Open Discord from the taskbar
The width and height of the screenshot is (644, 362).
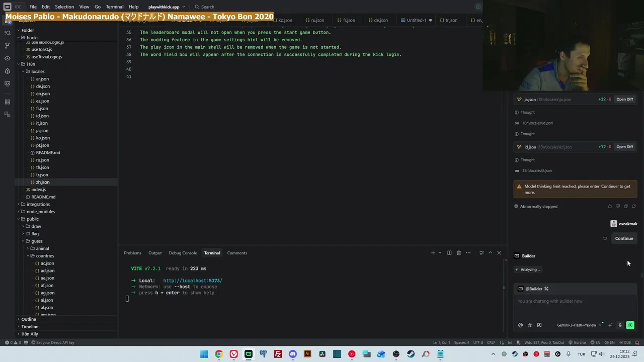[293, 354]
